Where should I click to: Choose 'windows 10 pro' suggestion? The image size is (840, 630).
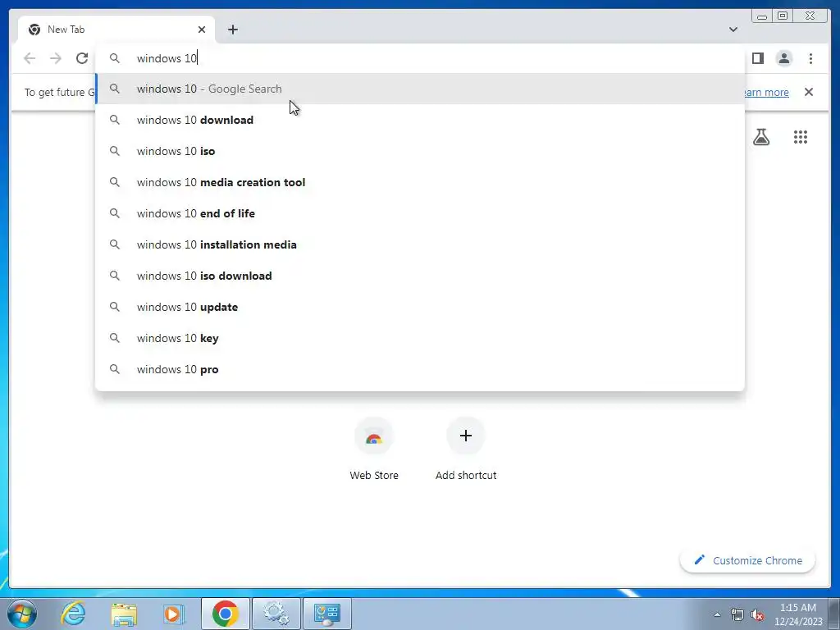coord(420,369)
